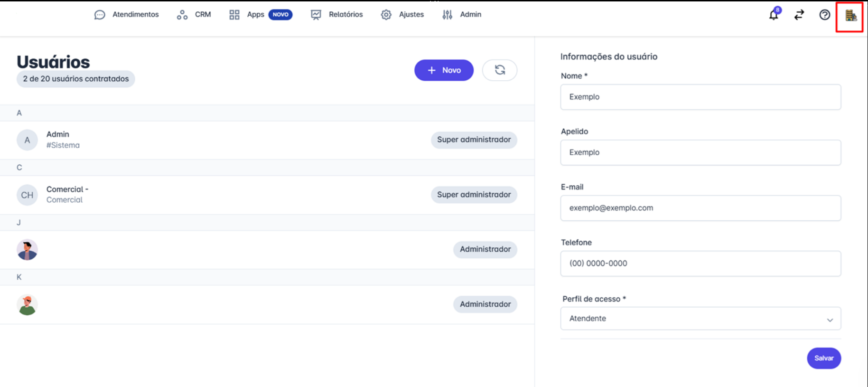Select the user avatar under letter J
868x387 pixels.
(27, 250)
